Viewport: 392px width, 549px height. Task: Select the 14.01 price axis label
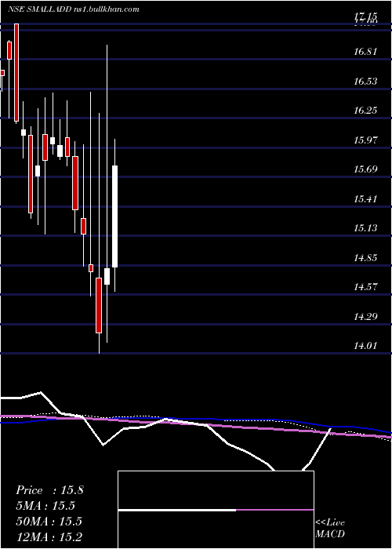click(365, 347)
